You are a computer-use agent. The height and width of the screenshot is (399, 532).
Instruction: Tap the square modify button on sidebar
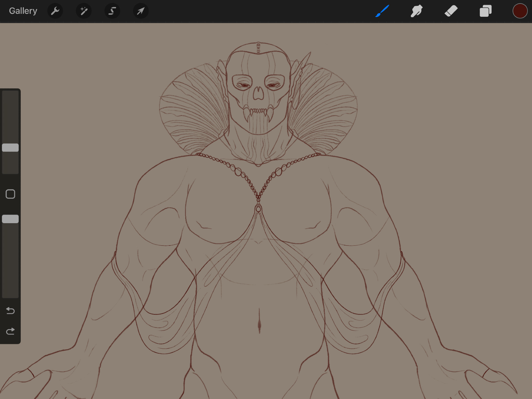[10, 194]
